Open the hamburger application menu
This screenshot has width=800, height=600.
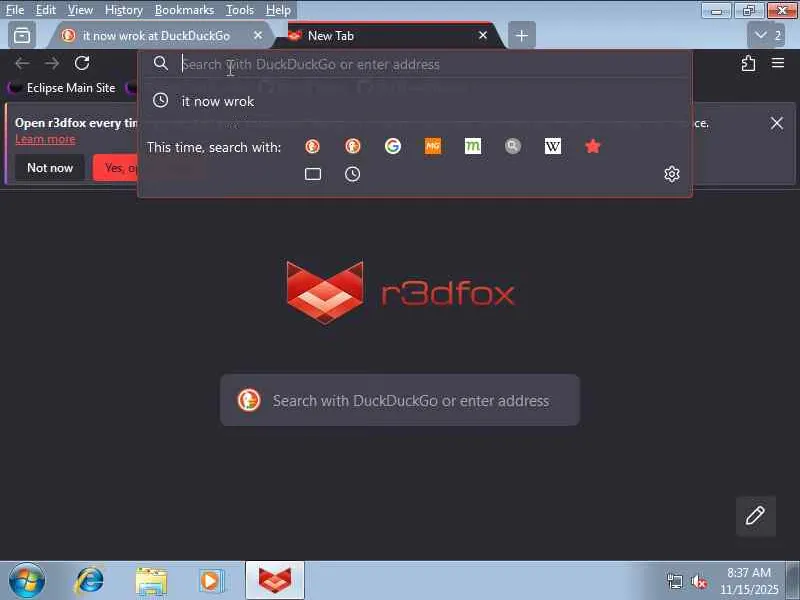pyautogui.click(x=778, y=63)
